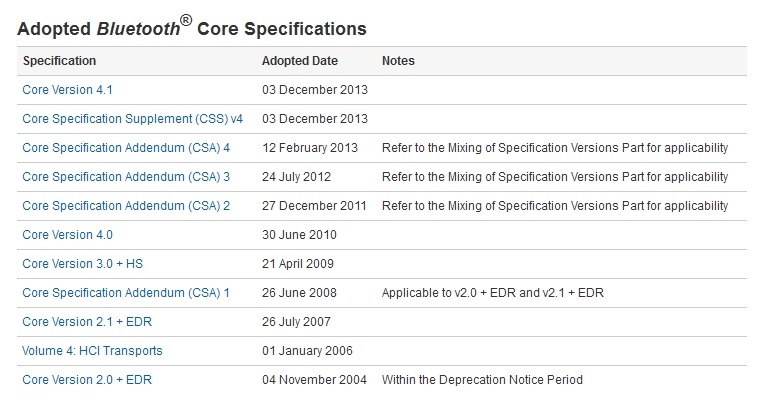
Task: Open Core Version 3.0 + HS link
Action: click(82, 264)
